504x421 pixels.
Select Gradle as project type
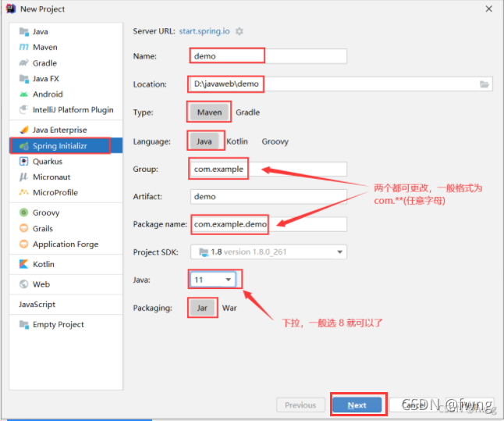point(247,112)
